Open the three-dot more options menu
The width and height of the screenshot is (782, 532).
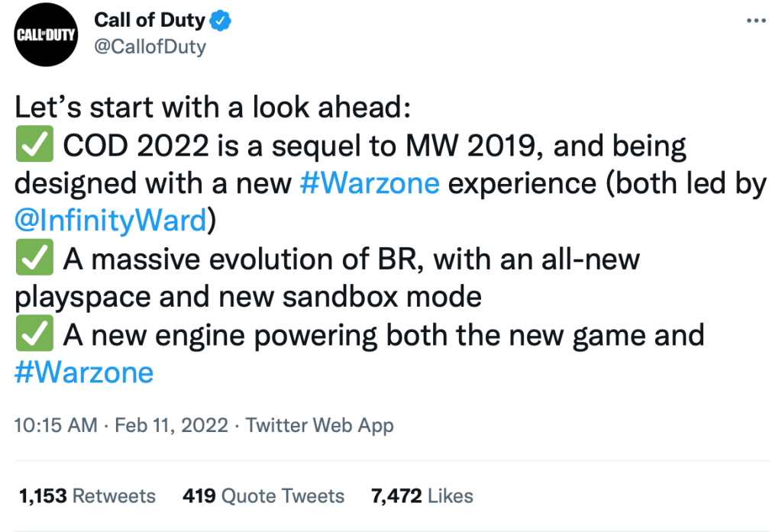point(755,21)
